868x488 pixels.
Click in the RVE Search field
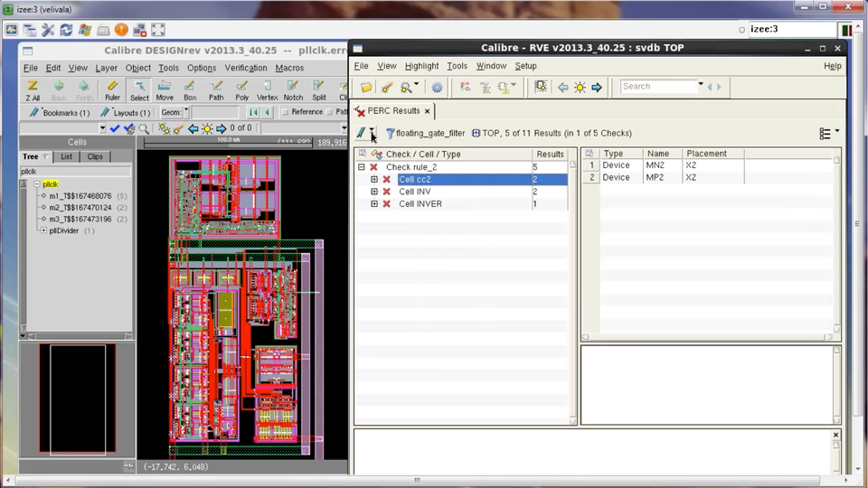point(657,87)
